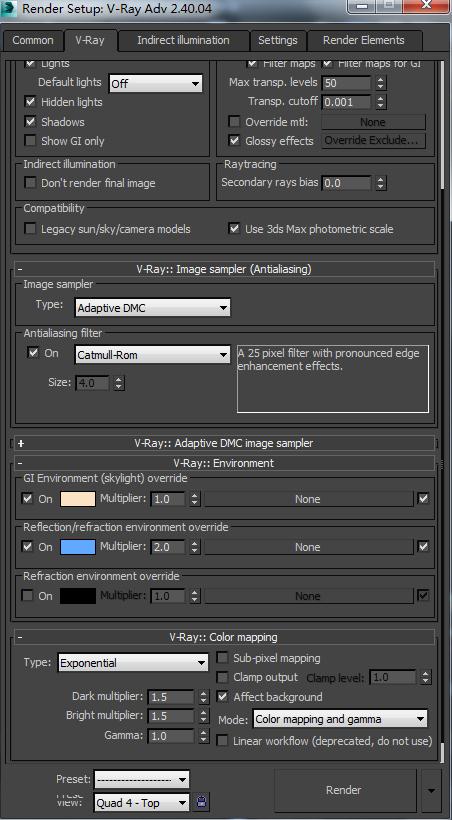Open the Render Elements tab

tap(364, 40)
